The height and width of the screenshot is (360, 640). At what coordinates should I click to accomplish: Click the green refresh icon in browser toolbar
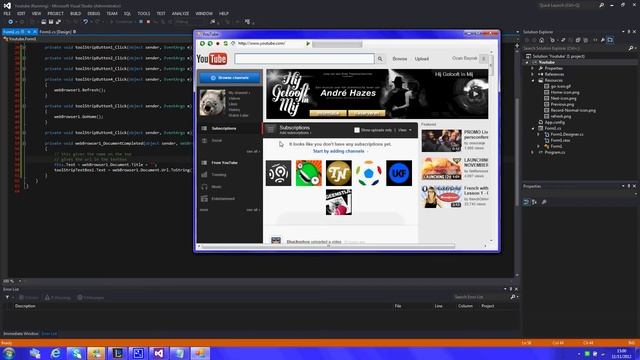[225, 43]
